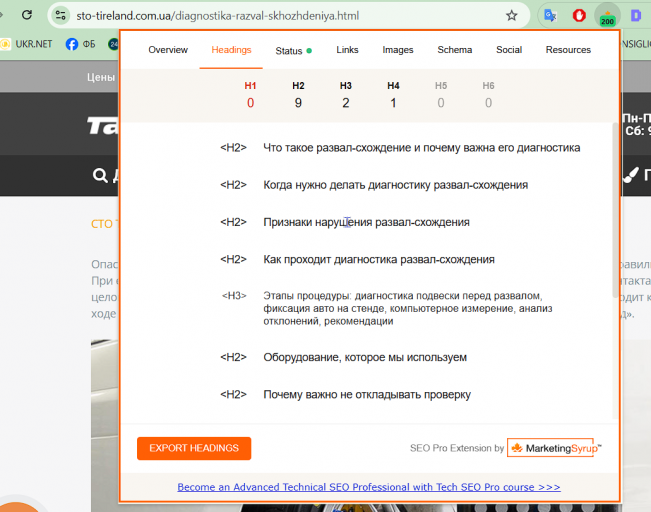The height and width of the screenshot is (512, 651).
Task: Click the H1 heading count of 0
Action: pyautogui.click(x=250, y=103)
